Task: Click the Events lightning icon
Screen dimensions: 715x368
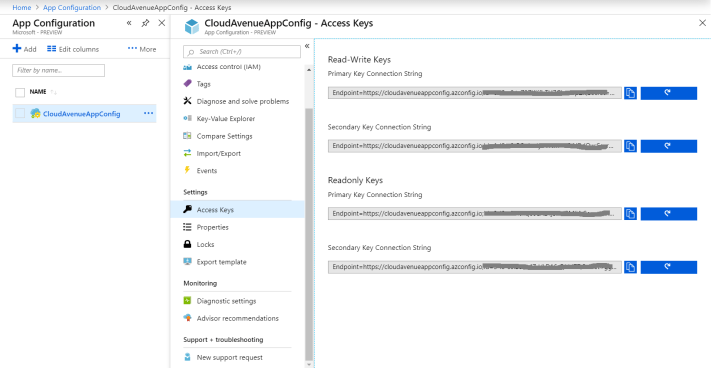Action: 187,170
